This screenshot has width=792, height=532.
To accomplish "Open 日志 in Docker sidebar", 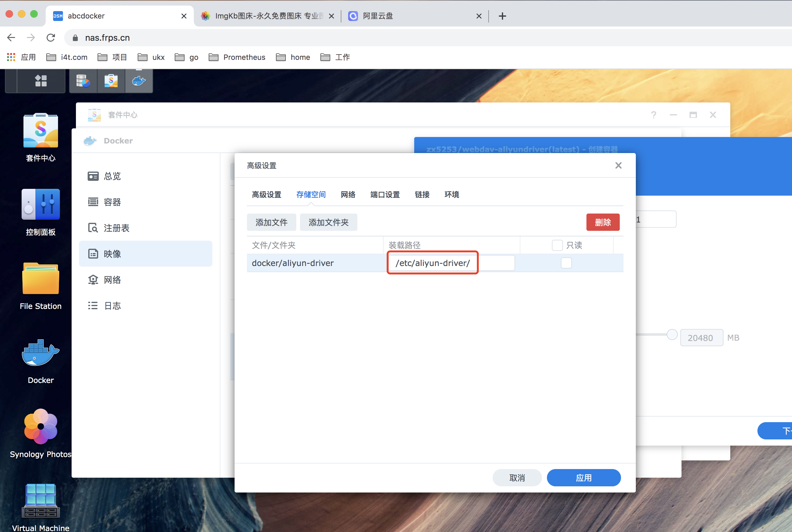I will [146, 306].
